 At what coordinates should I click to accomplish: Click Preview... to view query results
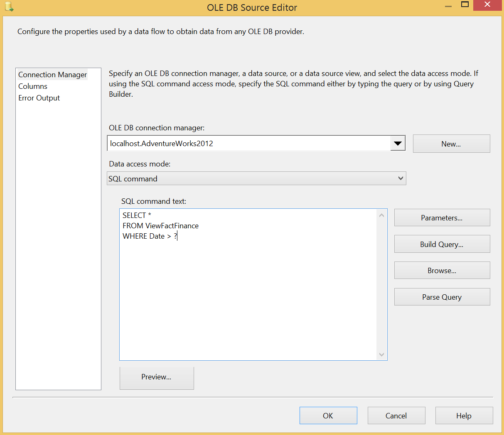[156, 377]
